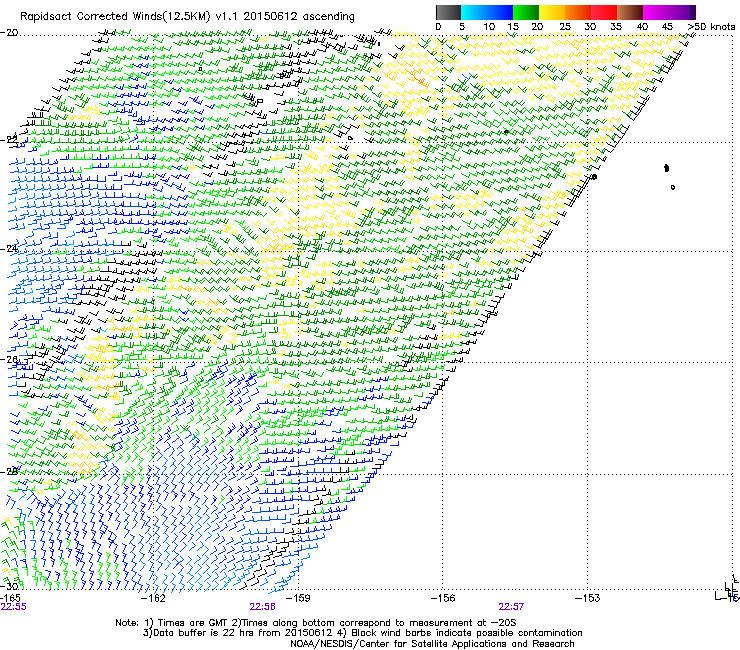Click the '35' label under the legend

(x=616, y=27)
